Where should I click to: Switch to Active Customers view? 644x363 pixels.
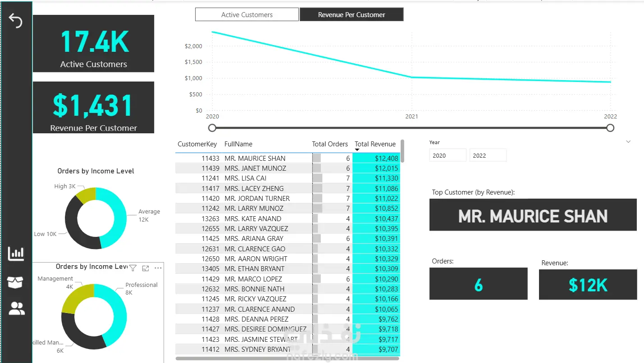point(247,14)
